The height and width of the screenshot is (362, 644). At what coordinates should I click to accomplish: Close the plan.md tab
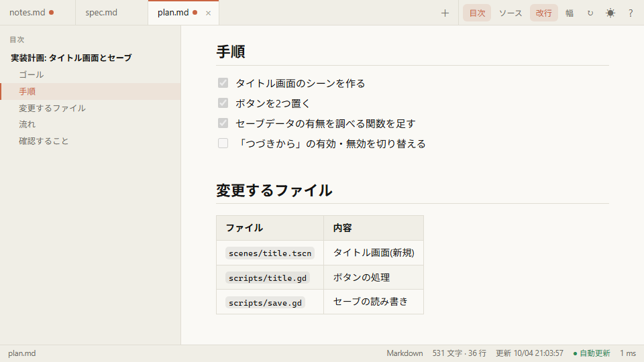coord(208,13)
